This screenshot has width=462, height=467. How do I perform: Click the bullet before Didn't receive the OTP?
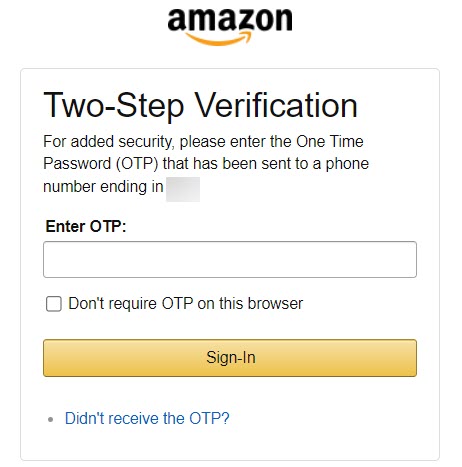tap(51, 419)
